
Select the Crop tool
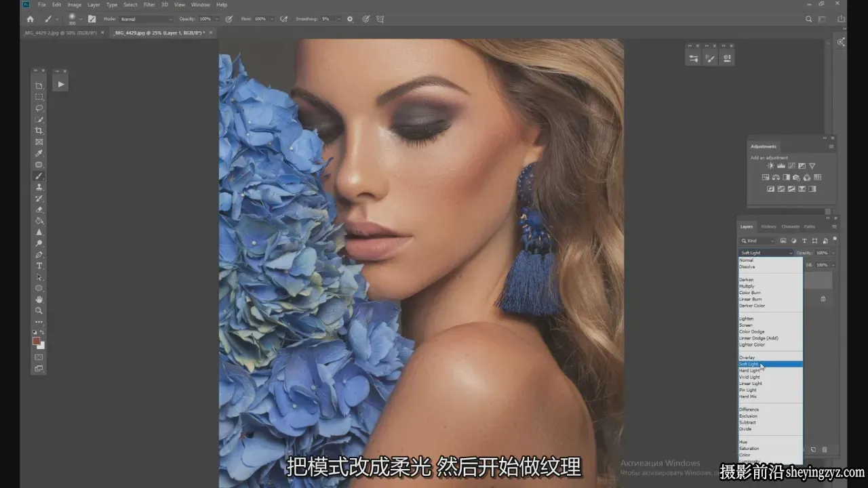(39, 130)
